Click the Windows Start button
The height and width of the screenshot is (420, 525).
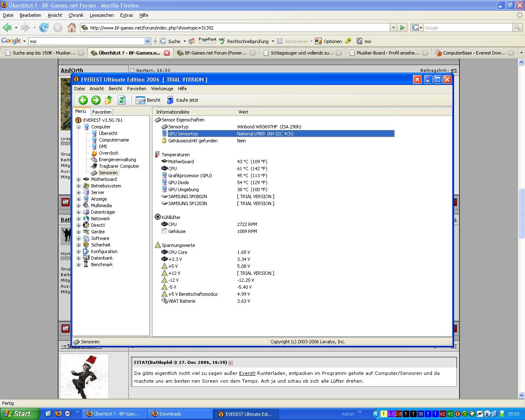(20, 414)
